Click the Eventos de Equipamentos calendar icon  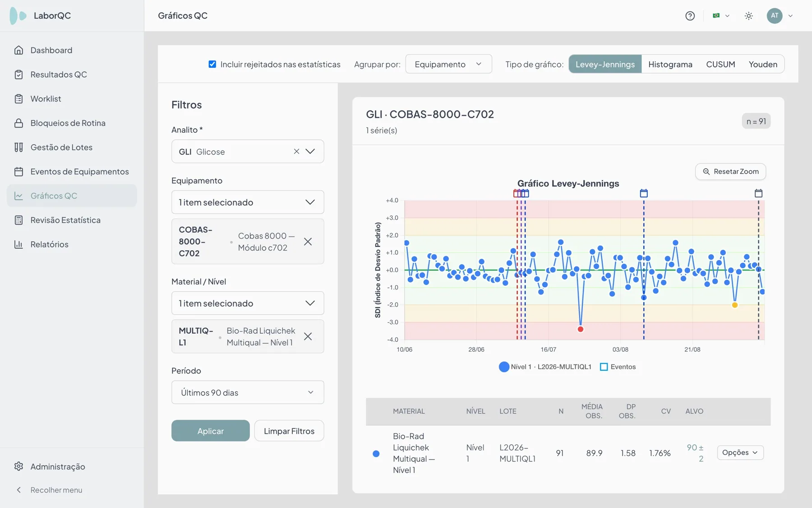tap(18, 172)
